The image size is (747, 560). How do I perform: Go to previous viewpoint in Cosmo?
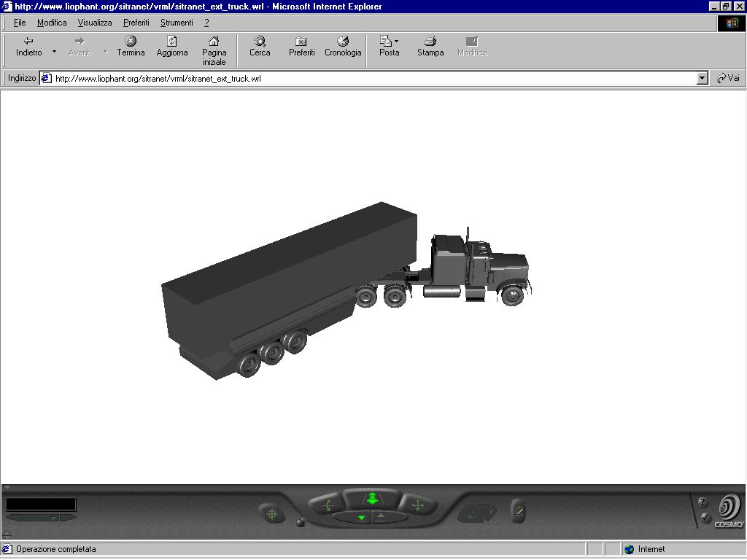[15, 518]
